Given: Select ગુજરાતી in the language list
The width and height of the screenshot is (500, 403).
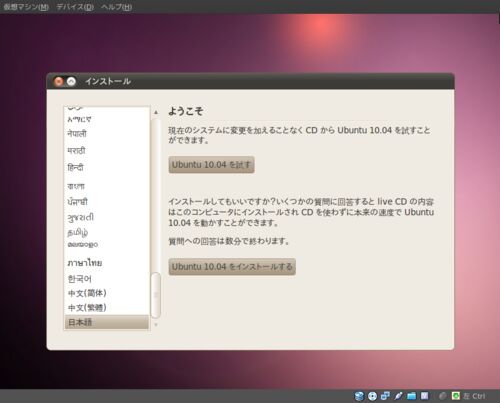Looking at the screenshot, I should pyautogui.click(x=106, y=218).
